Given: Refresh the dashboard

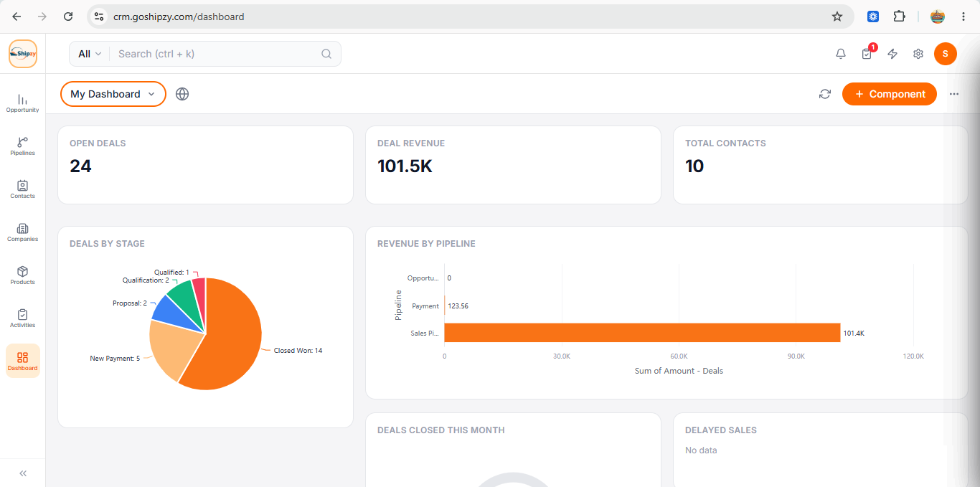Looking at the screenshot, I should pyautogui.click(x=825, y=94).
